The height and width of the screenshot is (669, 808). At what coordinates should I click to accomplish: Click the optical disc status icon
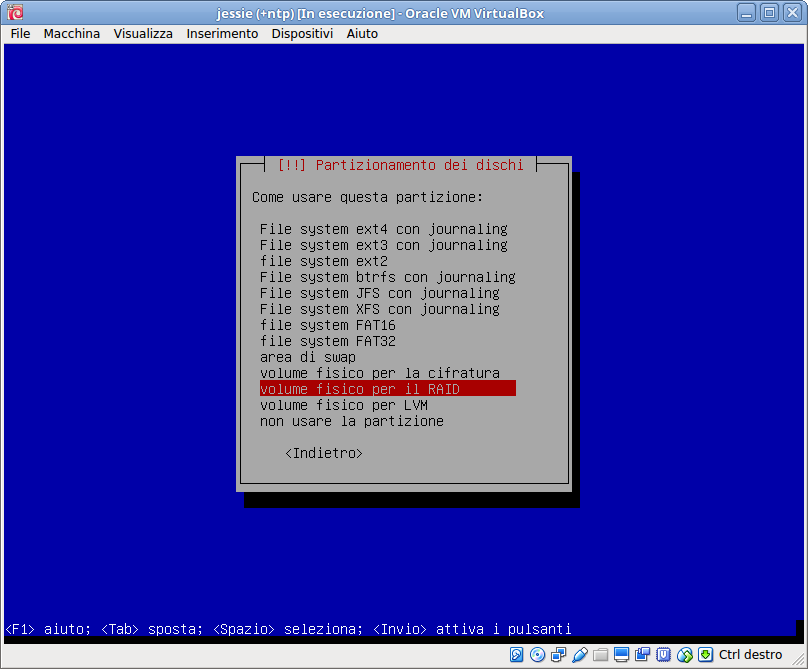(537, 655)
